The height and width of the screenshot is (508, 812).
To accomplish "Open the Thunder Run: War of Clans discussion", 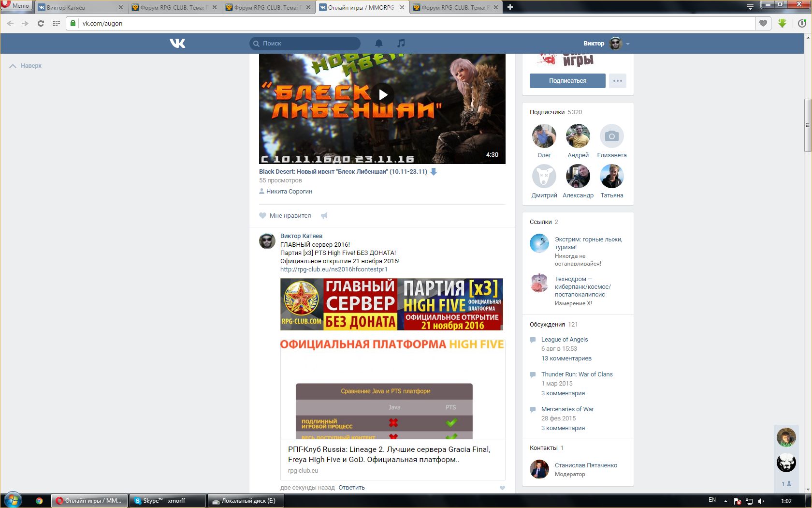I will pyautogui.click(x=577, y=374).
